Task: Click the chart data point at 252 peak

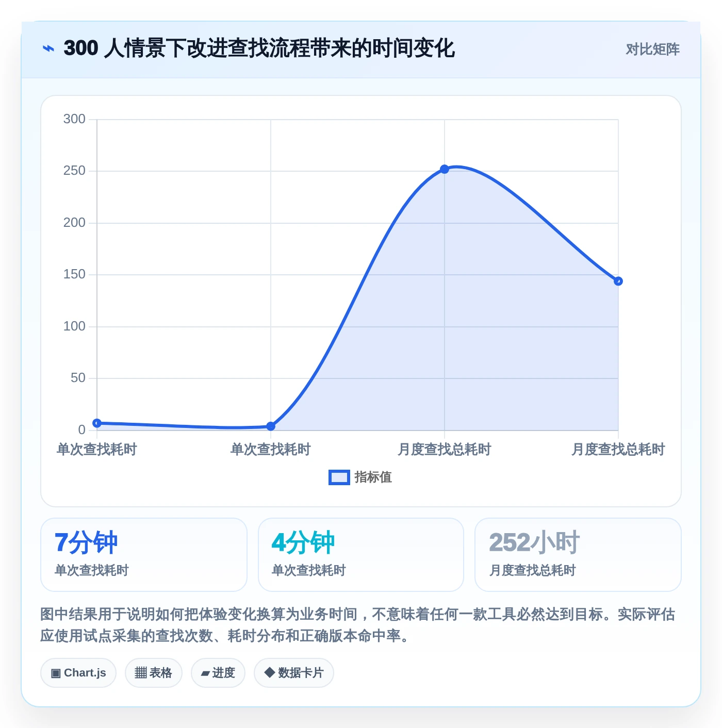Action: click(x=445, y=169)
